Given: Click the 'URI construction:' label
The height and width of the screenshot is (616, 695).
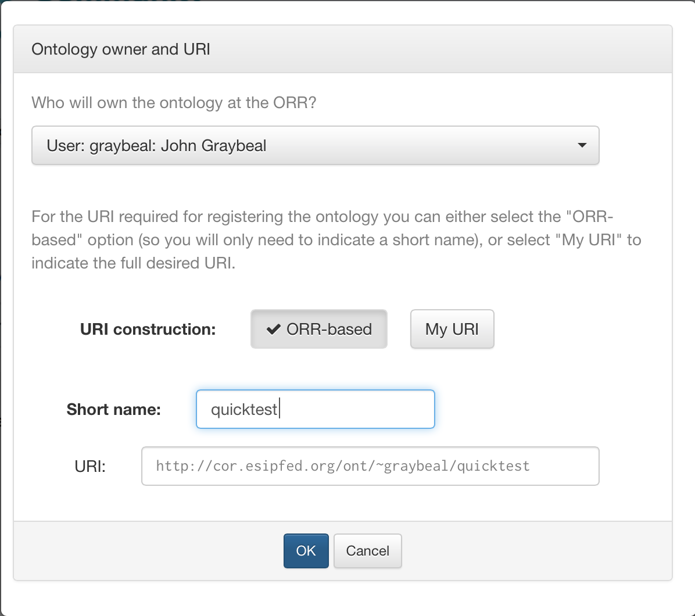Looking at the screenshot, I should coord(148,330).
